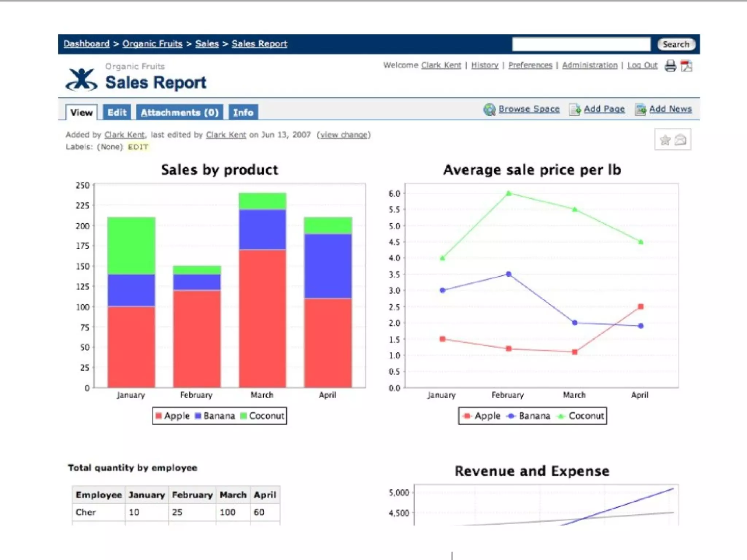Screen dimensions: 747x560
Task: Click the PDF export icon
Action: pyautogui.click(x=686, y=66)
